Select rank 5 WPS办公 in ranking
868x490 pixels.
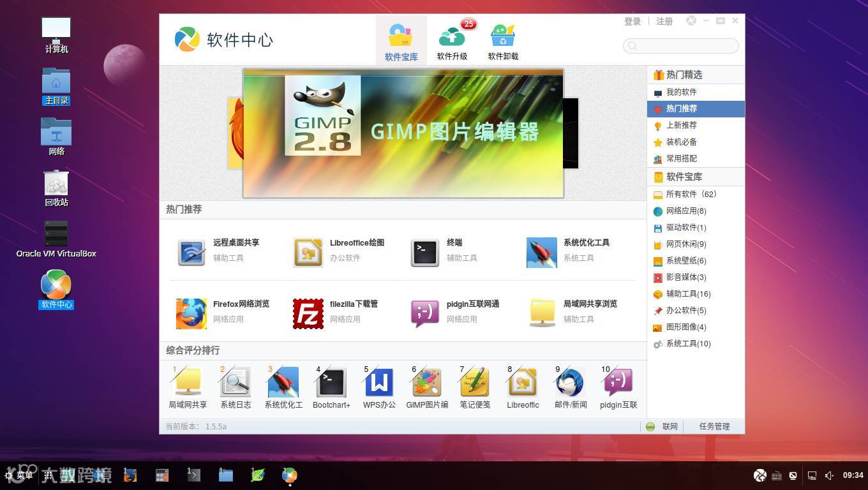[379, 387]
